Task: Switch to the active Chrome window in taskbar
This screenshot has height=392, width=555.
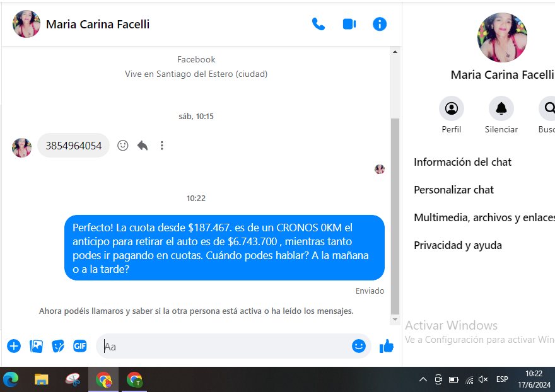Action: tap(103, 380)
